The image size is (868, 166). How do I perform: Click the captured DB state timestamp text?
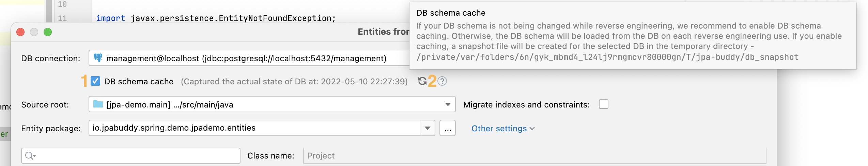294,82
